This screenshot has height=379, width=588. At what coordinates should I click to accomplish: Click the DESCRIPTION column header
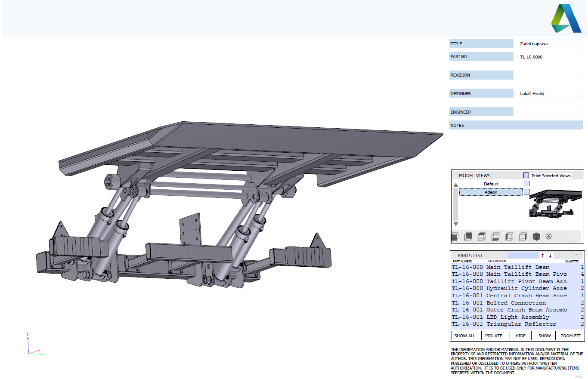497,261
